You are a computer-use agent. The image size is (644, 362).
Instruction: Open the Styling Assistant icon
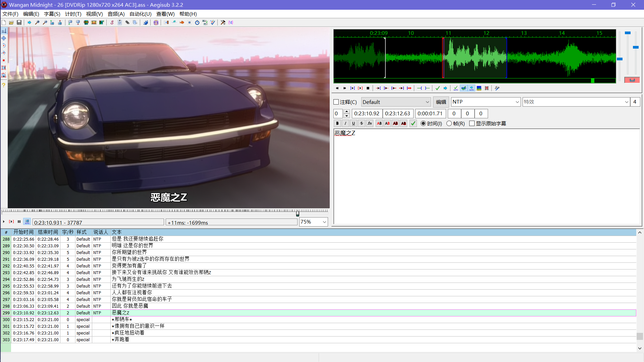click(x=174, y=22)
